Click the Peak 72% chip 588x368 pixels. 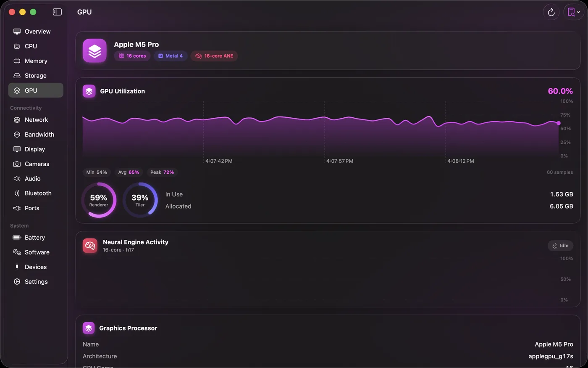pyautogui.click(x=162, y=172)
